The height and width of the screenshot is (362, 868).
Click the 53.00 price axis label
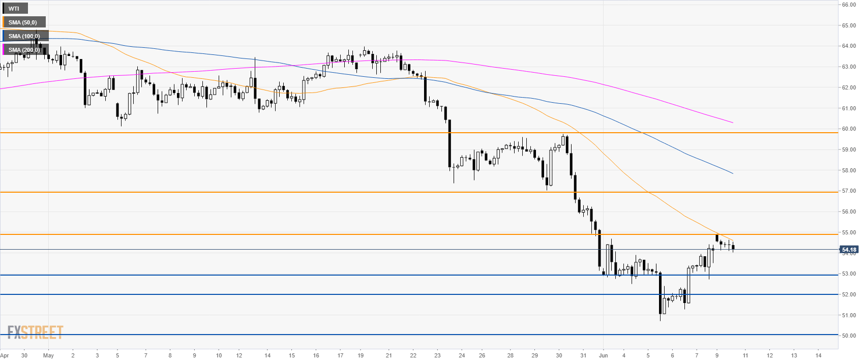[x=848, y=274]
